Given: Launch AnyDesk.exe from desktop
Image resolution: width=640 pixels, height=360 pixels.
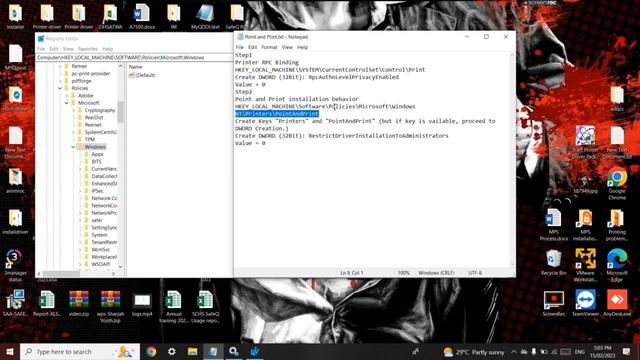Looking at the screenshot, I should point(617,303).
